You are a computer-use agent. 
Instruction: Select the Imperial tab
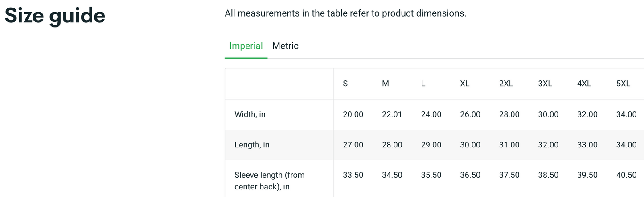coord(246,46)
